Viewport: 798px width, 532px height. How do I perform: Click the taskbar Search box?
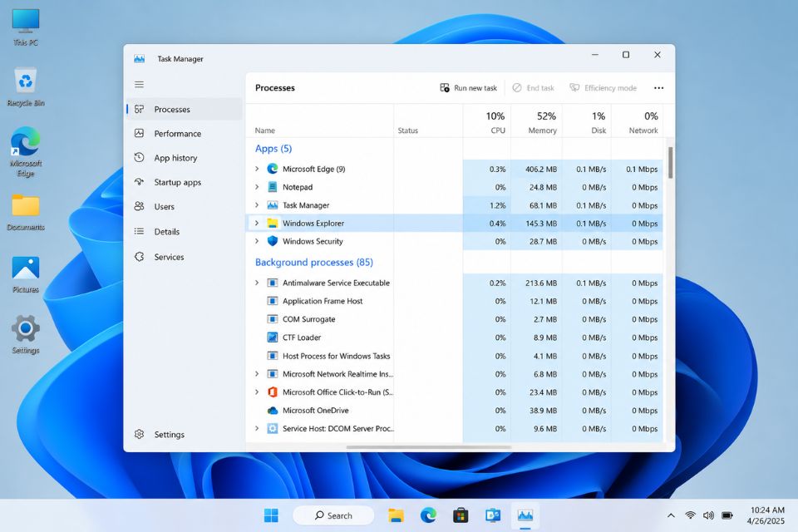pos(333,515)
